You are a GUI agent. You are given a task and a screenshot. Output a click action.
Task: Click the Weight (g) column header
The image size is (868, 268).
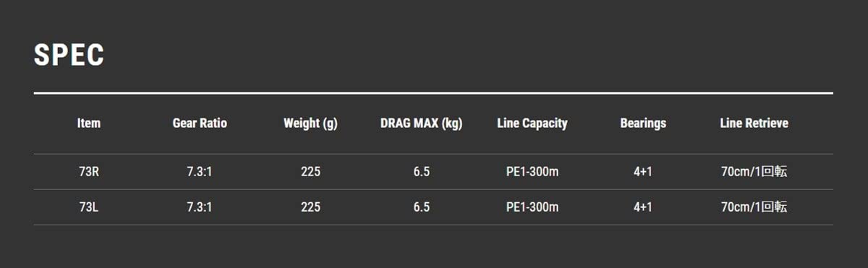click(310, 124)
